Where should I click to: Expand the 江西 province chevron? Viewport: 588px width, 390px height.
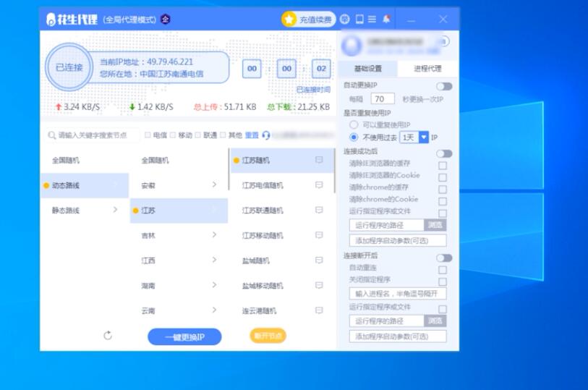[x=214, y=260]
